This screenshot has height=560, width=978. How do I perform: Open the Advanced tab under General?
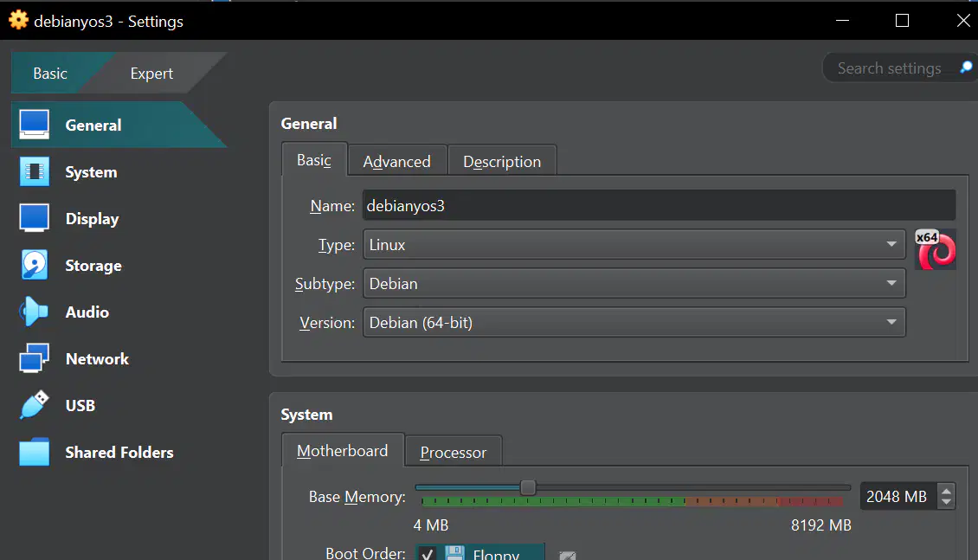click(x=396, y=162)
